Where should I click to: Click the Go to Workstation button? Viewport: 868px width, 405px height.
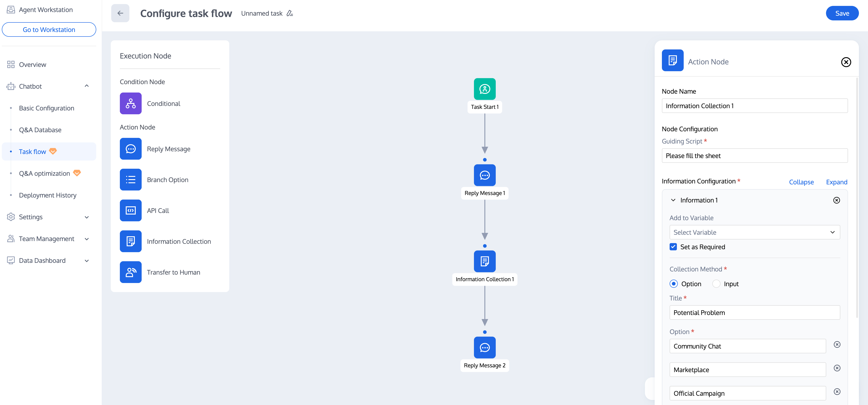point(49,30)
